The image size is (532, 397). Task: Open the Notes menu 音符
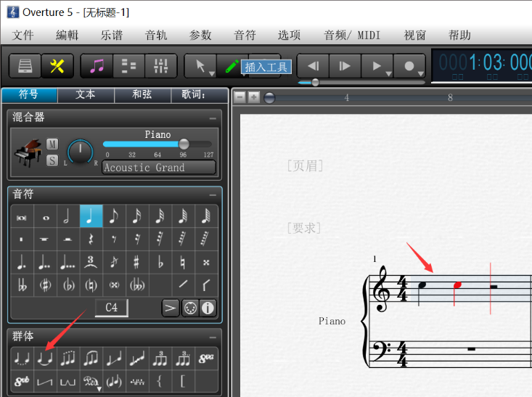[245, 35]
